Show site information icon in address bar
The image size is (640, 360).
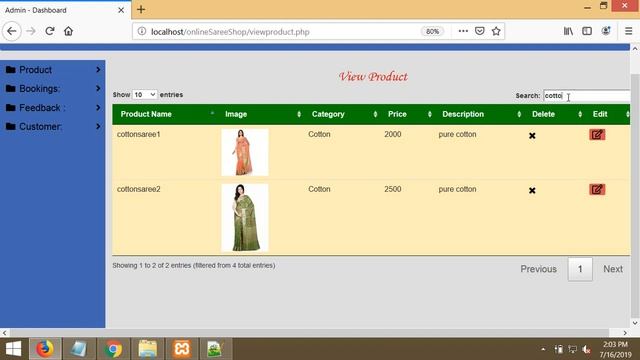click(142, 31)
